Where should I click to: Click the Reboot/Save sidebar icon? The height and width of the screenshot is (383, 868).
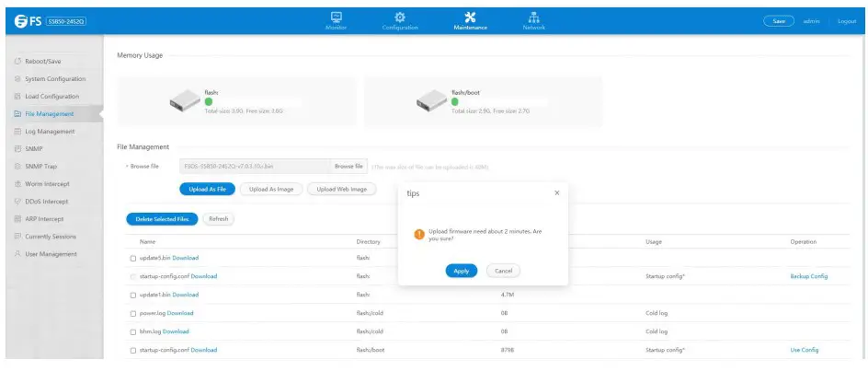(17, 62)
